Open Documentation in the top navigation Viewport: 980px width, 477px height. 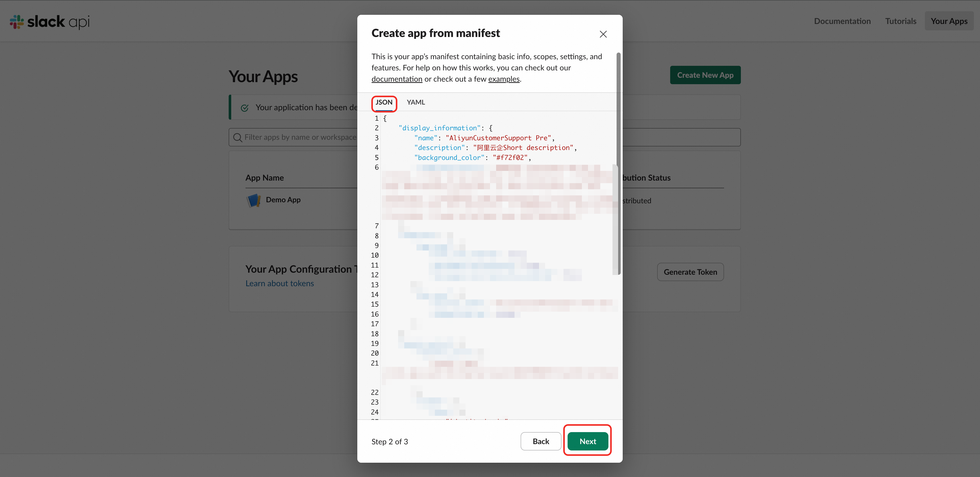pyautogui.click(x=842, y=21)
